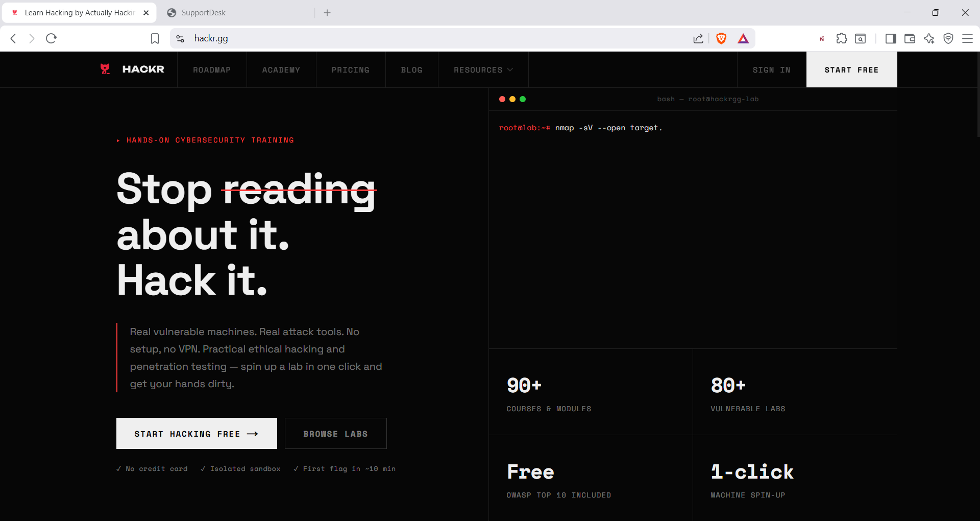Click the share icon in the address bar
Viewport: 980px width, 521px height.
pyautogui.click(x=698, y=38)
